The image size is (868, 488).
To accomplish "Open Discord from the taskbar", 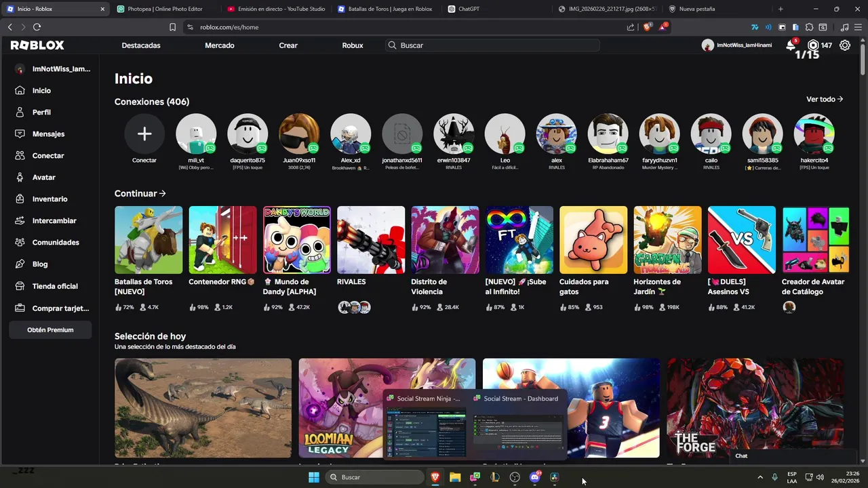I will 534,477.
